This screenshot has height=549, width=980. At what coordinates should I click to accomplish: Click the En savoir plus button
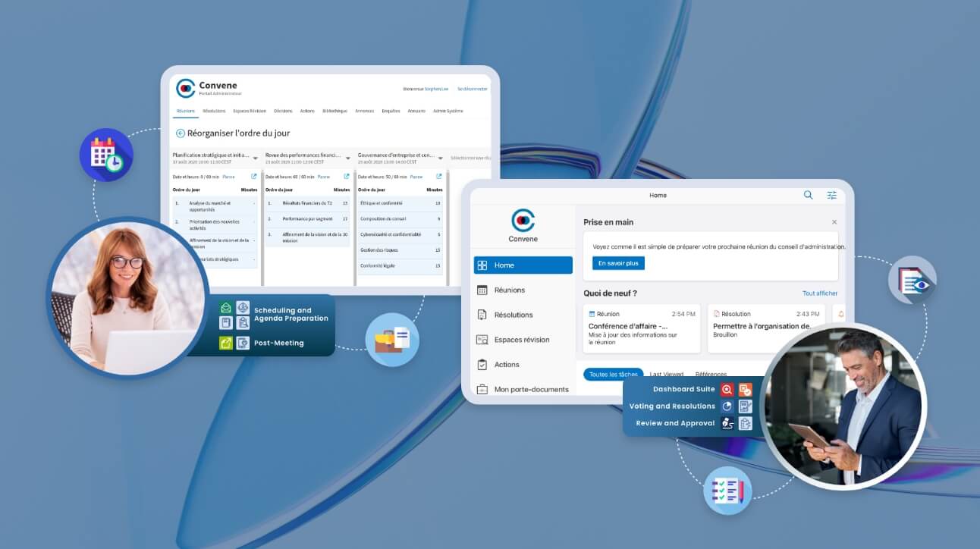coord(618,263)
